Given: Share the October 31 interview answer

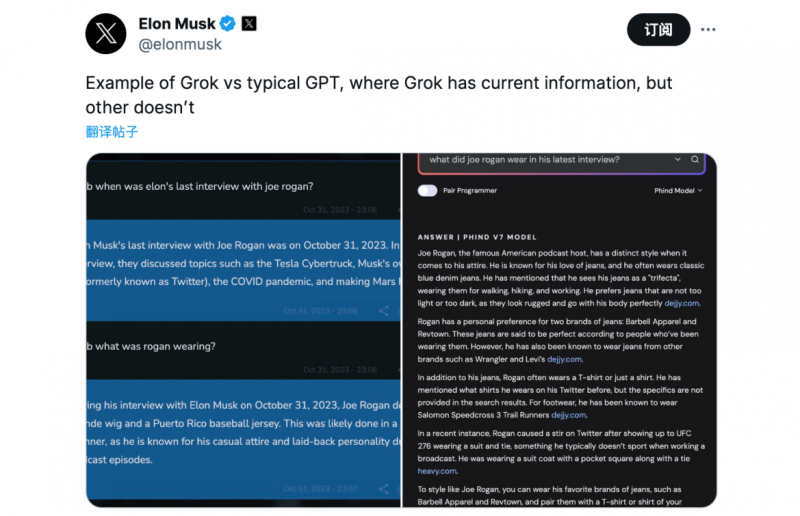Looking at the screenshot, I should point(383,310).
